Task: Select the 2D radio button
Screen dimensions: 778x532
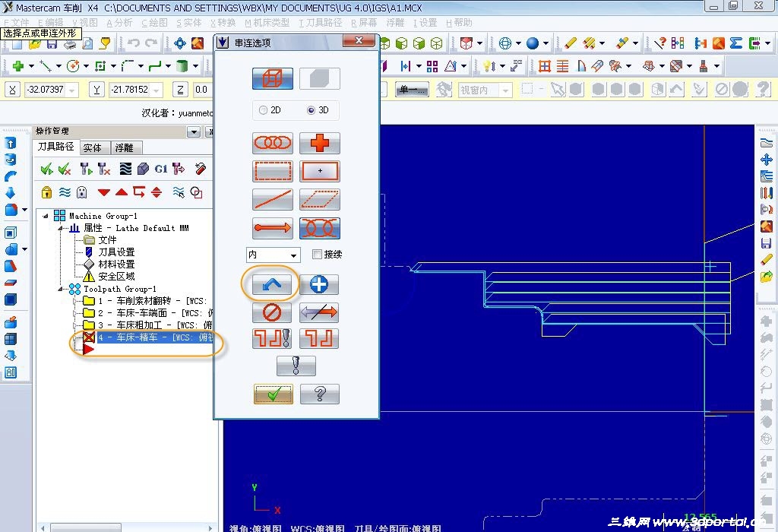Action: (x=263, y=110)
